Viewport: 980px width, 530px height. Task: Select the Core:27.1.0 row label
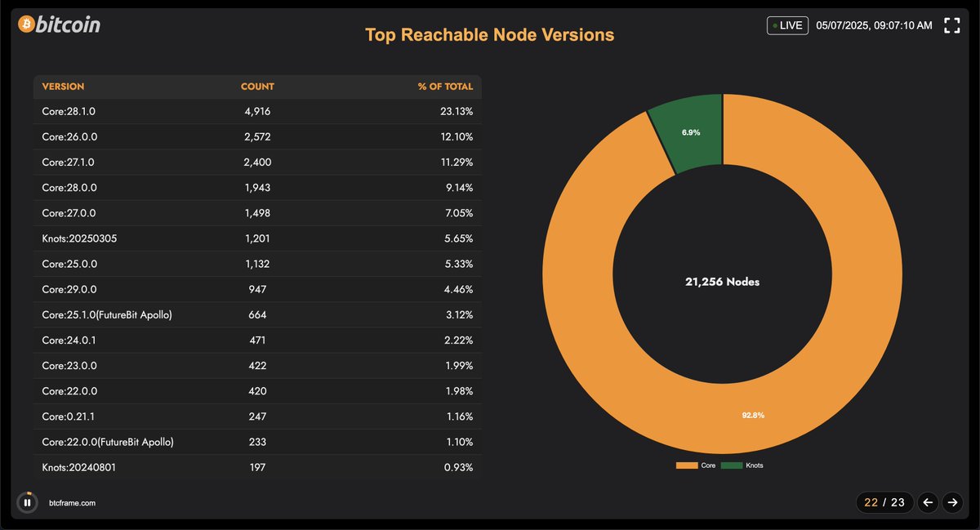[x=68, y=163]
